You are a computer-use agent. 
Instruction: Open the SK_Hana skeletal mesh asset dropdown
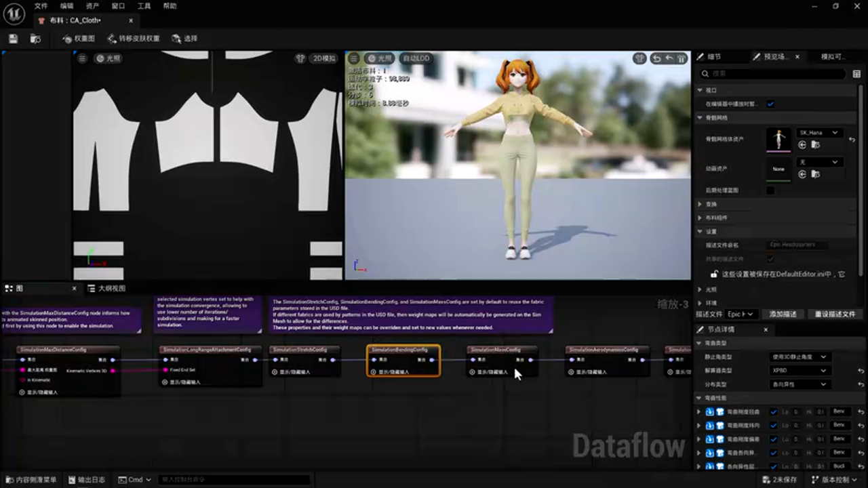818,133
